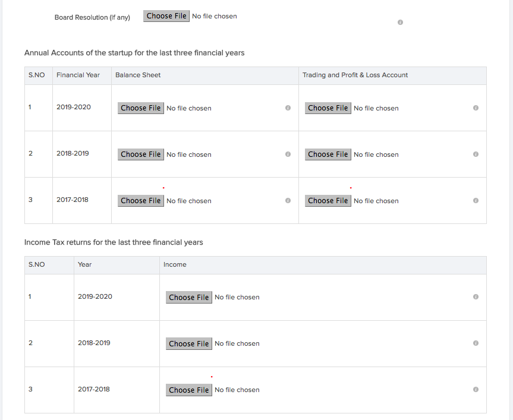The height and width of the screenshot is (420, 513).
Task: Choose 2018-2019 Trading and Profit & Loss file
Action: 328,154
